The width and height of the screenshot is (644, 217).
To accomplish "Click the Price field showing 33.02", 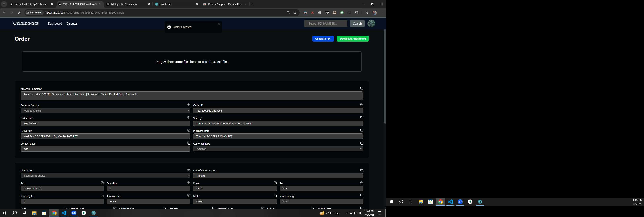I will [x=235, y=188].
